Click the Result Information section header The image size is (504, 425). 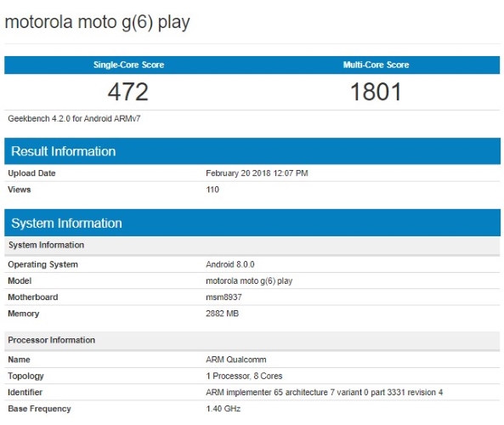pos(252,151)
